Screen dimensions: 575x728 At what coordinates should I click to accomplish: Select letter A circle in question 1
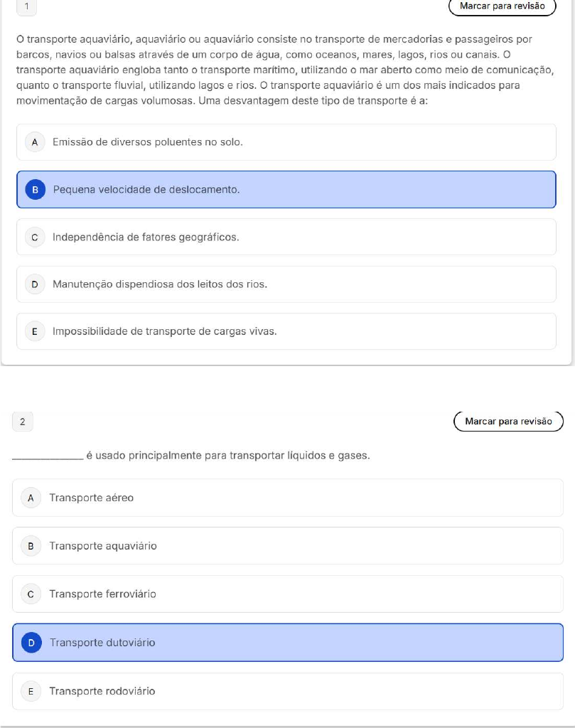click(35, 142)
